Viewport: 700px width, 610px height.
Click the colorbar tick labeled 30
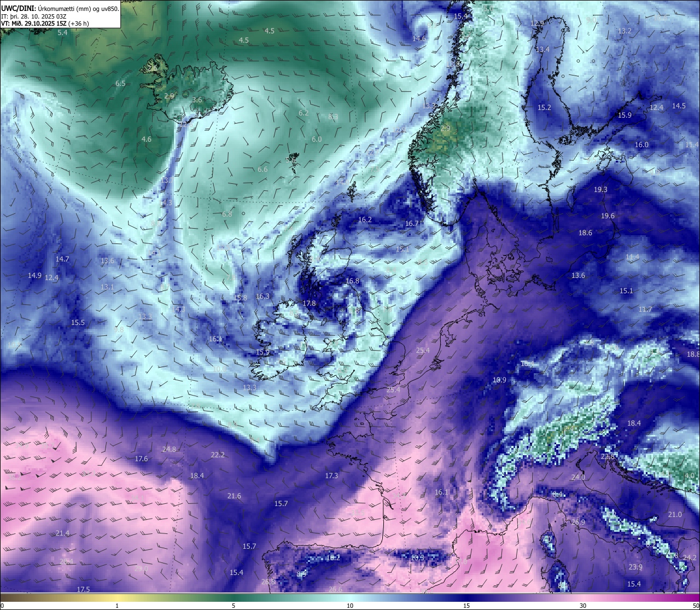click(x=583, y=606)
